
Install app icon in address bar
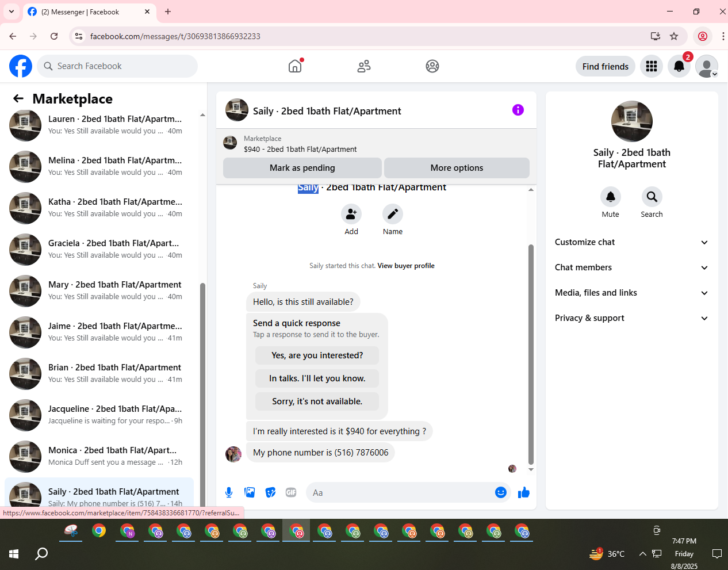pyautogui.click(x=655, y=36)
